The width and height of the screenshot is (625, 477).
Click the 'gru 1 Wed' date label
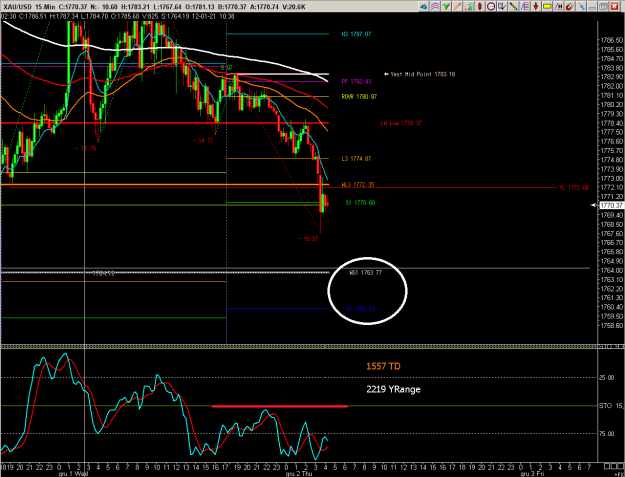[73, 474]
